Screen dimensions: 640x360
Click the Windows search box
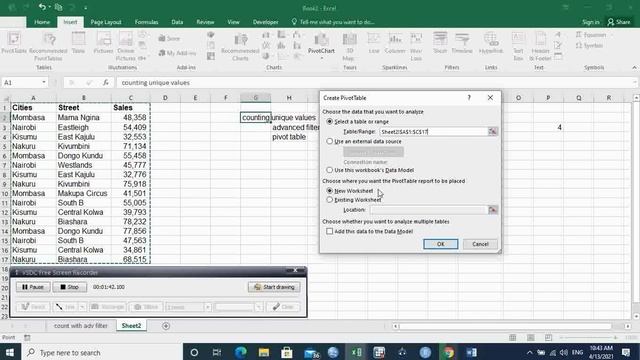click(x=102, y=352)
